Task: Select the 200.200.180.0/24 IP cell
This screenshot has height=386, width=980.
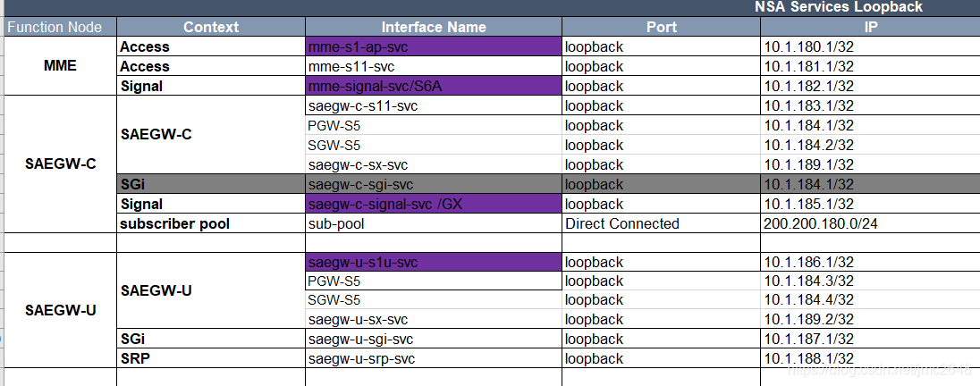Action: (x=871, y=223)
